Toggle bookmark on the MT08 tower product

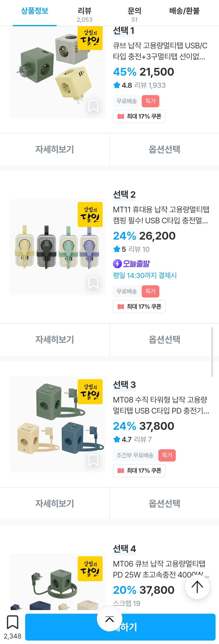pyautogui.click(x=93, y=460)
